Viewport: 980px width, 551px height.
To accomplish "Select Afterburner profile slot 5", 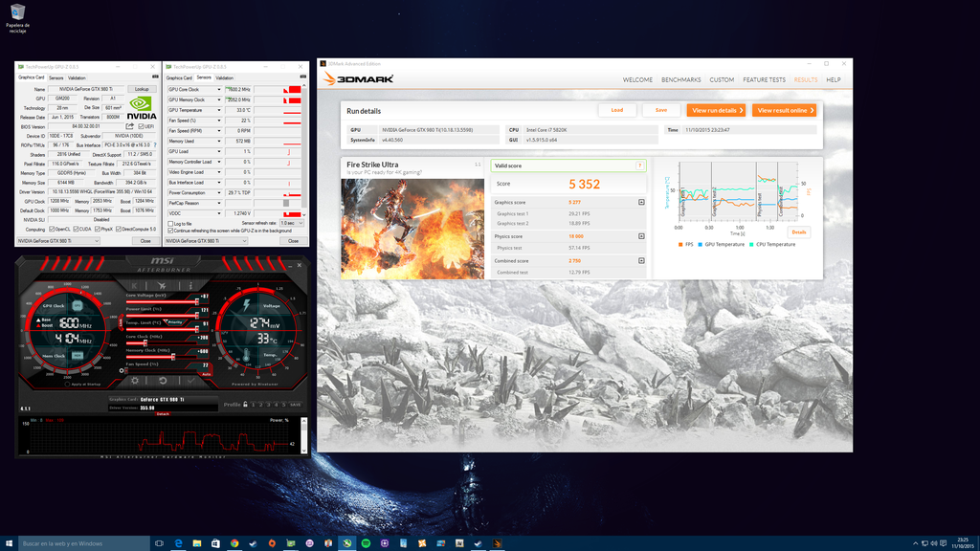I will (283, 405).
